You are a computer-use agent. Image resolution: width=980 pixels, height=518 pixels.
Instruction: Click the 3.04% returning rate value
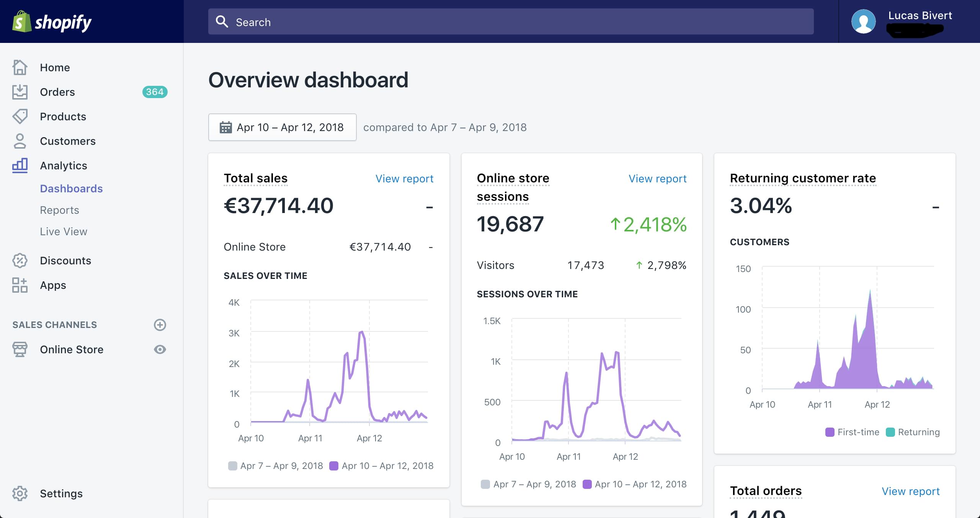click(x=761, y=205)
